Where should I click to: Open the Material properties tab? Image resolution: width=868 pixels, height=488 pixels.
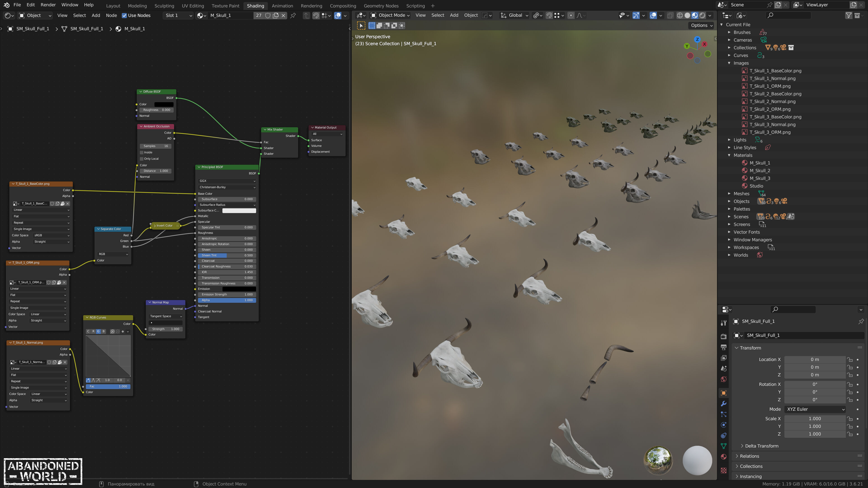(x=723, y=457)
